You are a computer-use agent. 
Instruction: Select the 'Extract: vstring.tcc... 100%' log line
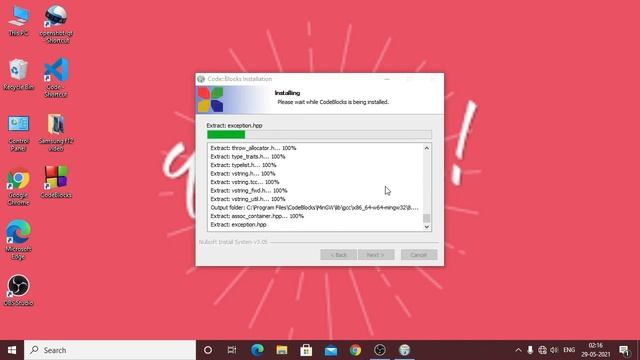click(245, 182)
